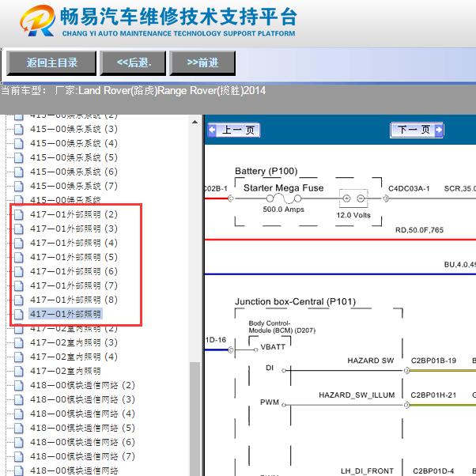Click document icon beside 418—00模块通信网络 (3)

pos(19,400)
